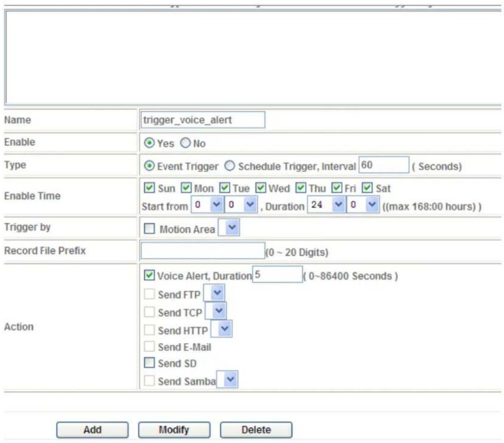This screenshot has width=504, height=443.
Task: Uncheck the Sat checkbox
Action: [x=367, y=188]
